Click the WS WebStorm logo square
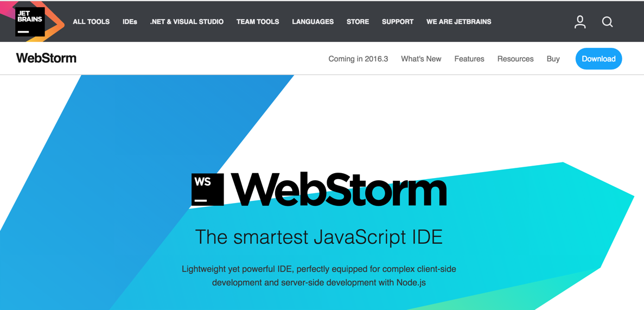The height and width of the screenshot is (310, 644). point(207,189)
